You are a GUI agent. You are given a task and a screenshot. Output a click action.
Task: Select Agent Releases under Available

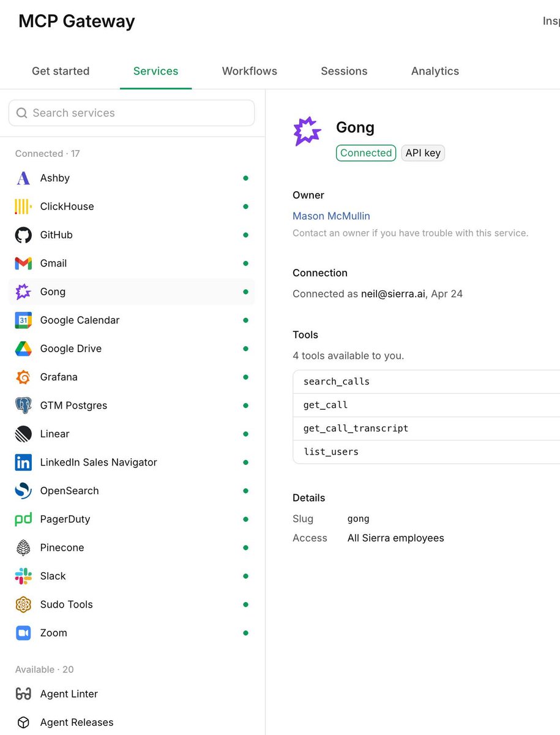132,723
